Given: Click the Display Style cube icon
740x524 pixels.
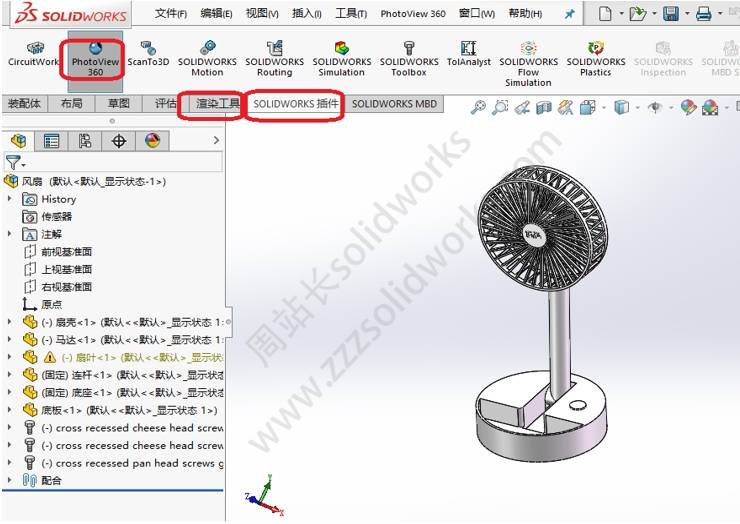Looking at the screenshot, I should [x=622, y=108].
